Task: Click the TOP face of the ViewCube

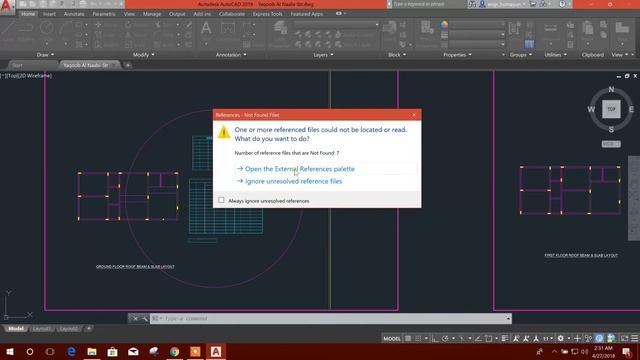Action: 611,109
